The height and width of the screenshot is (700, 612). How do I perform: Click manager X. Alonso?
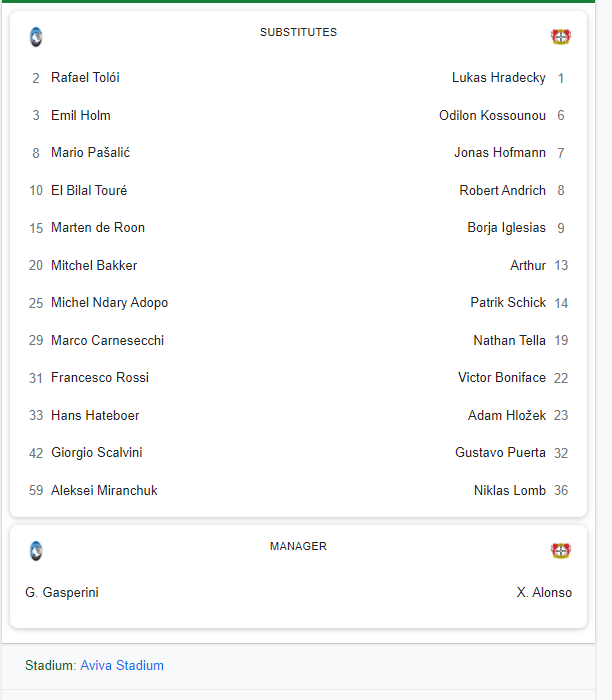544,592
